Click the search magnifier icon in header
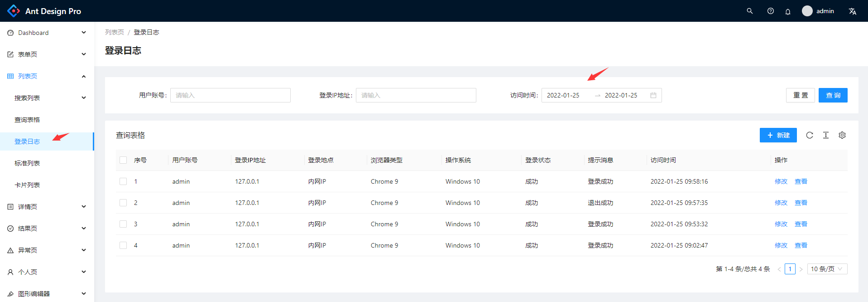The image size is (868, 302). click(x=750, y=11)
